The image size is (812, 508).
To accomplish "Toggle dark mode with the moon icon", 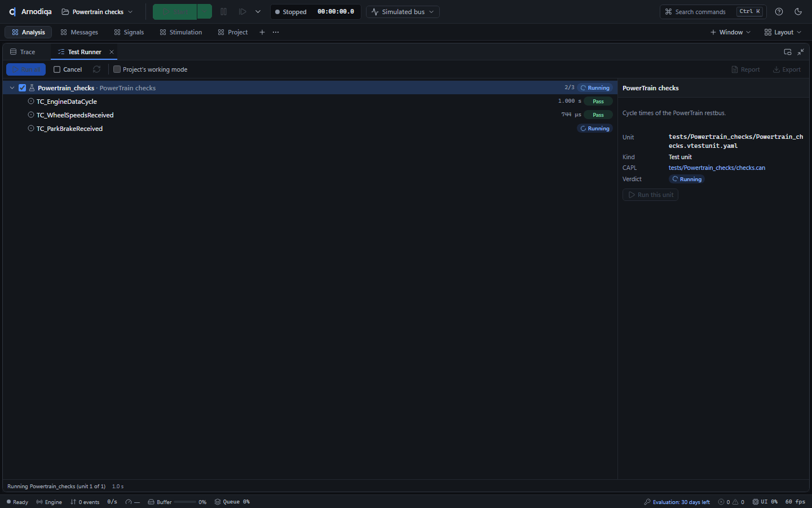I will point(798,12).
